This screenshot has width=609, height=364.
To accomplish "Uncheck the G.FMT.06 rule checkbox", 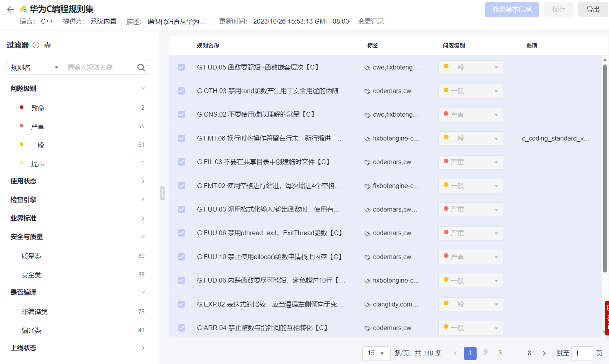I will pos(181,138).
